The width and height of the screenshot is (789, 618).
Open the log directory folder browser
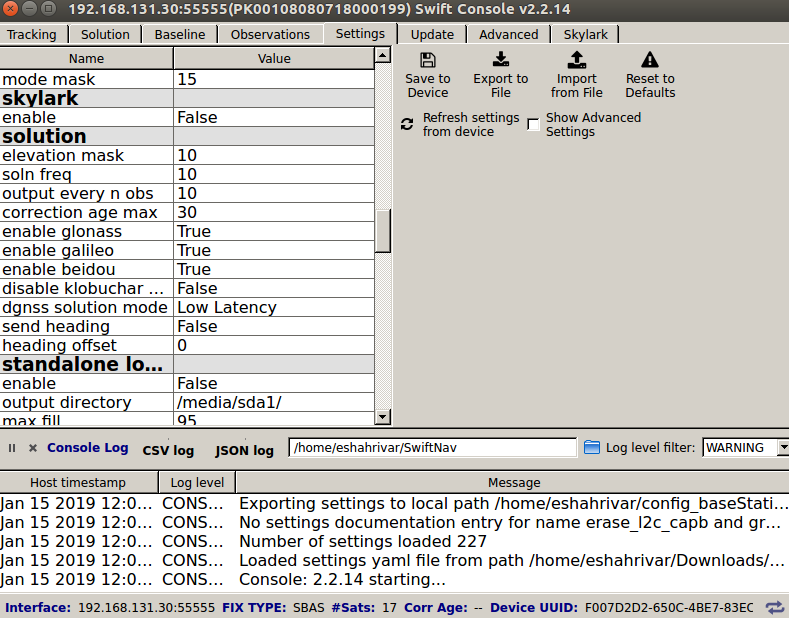[591, 447]
